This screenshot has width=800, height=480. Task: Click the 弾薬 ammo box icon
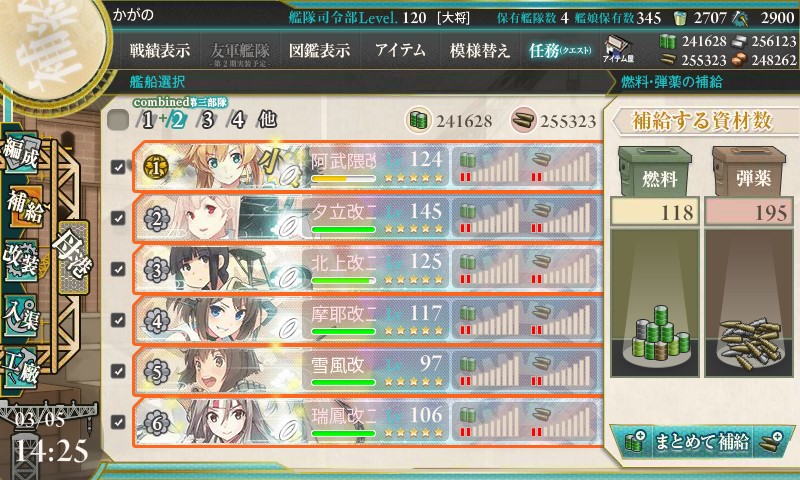(748, 172)
